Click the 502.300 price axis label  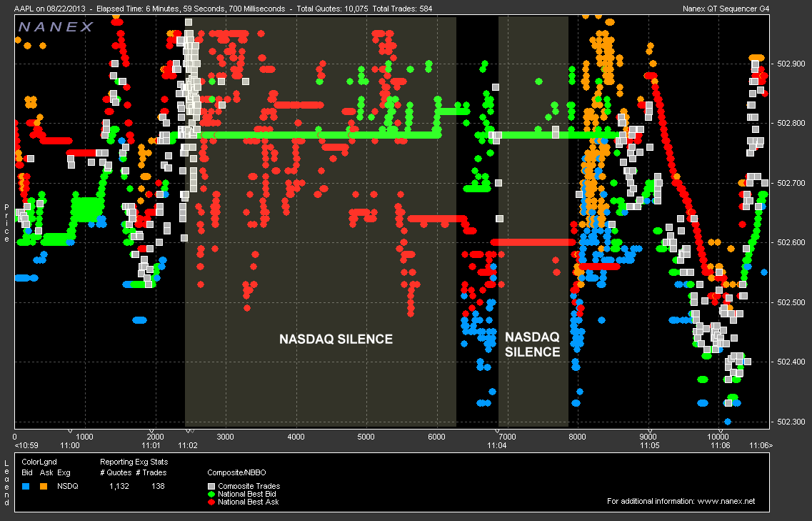tap(791, 422)
